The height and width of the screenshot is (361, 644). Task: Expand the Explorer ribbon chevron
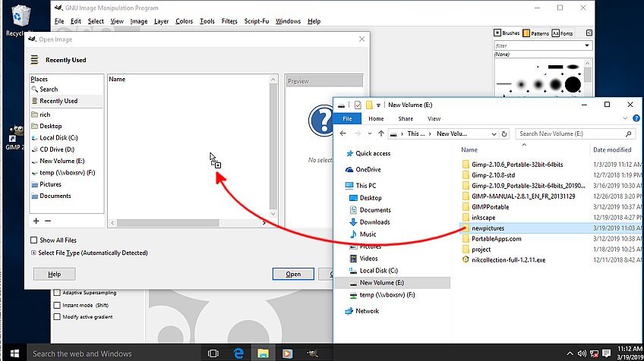point(625,118)
